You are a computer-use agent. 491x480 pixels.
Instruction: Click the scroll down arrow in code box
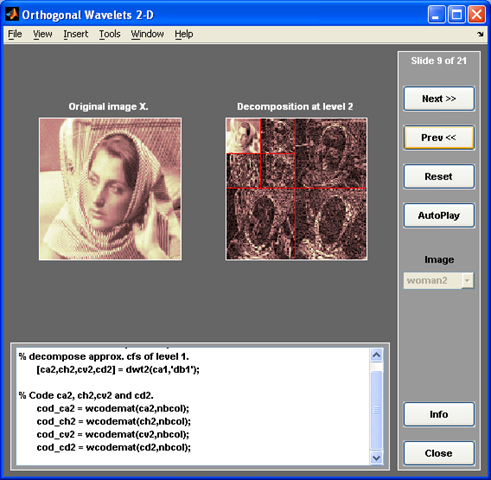[376, 458]
